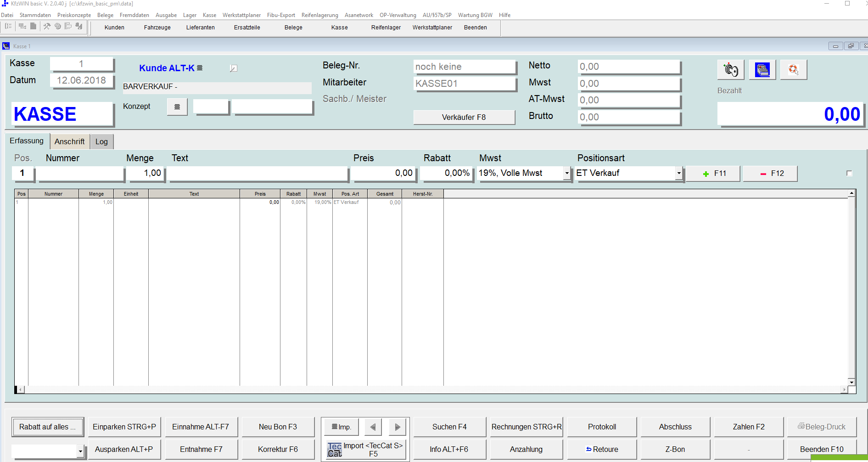Image resolution: width=868 pixels, height=462 pixels.
Task: Add position with green plus F11
Action: [713, 174]
